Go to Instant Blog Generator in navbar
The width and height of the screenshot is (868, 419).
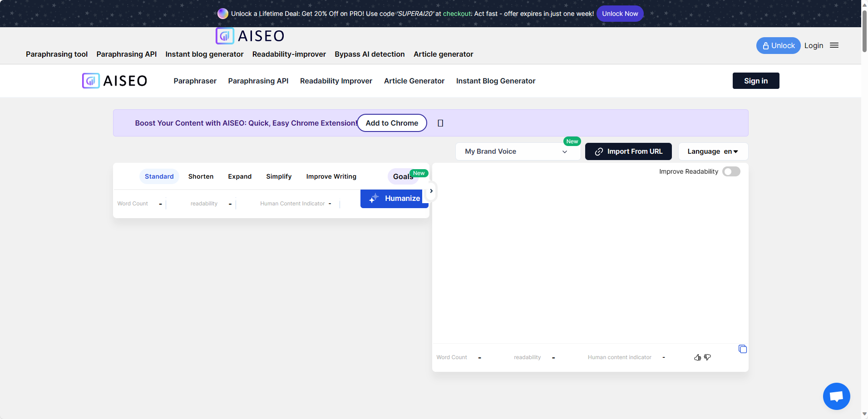click(496, 81)
